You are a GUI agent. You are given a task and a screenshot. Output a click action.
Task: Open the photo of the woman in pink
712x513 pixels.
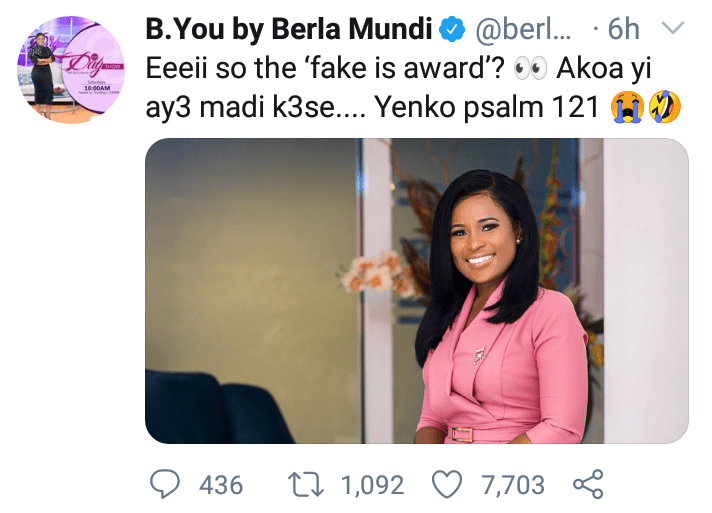click(x=416, y=290)
